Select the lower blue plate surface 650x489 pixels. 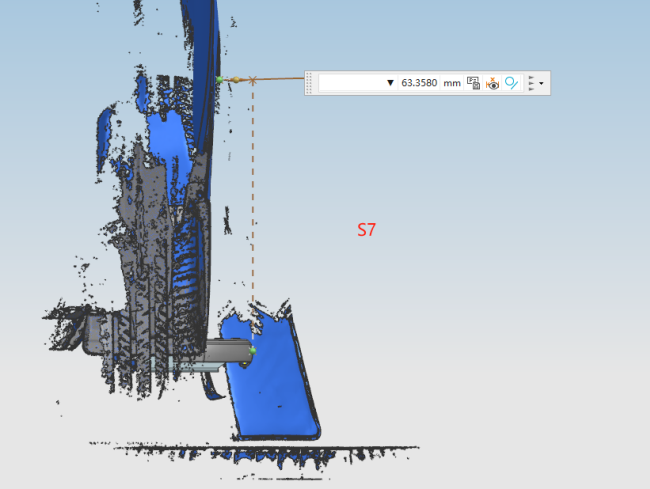click(270, 390)
